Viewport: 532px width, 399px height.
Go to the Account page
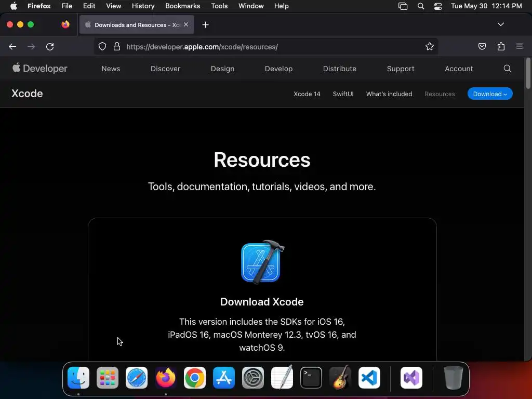pos(459,69)
